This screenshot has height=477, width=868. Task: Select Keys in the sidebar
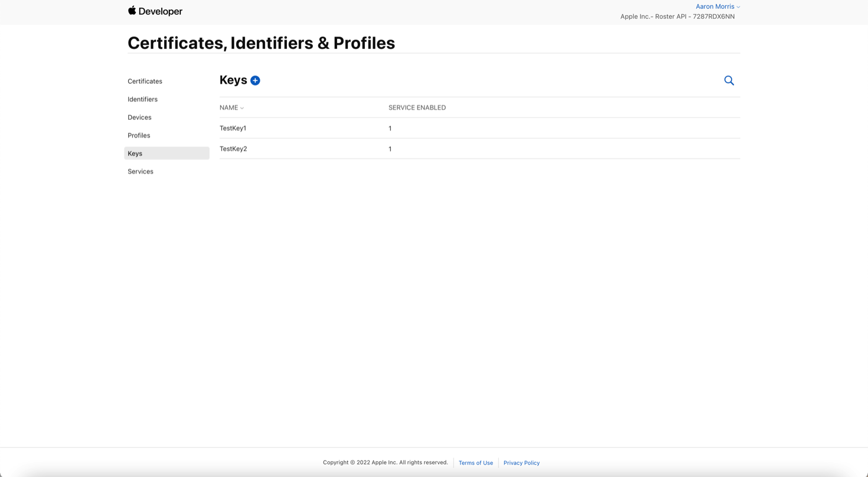167,153
